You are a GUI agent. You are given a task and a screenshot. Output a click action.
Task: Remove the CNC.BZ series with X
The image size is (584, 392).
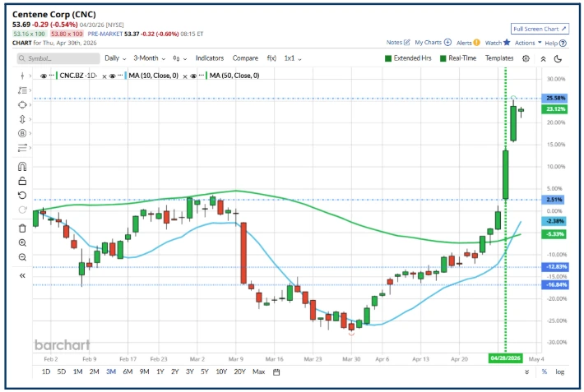point(104,76)
